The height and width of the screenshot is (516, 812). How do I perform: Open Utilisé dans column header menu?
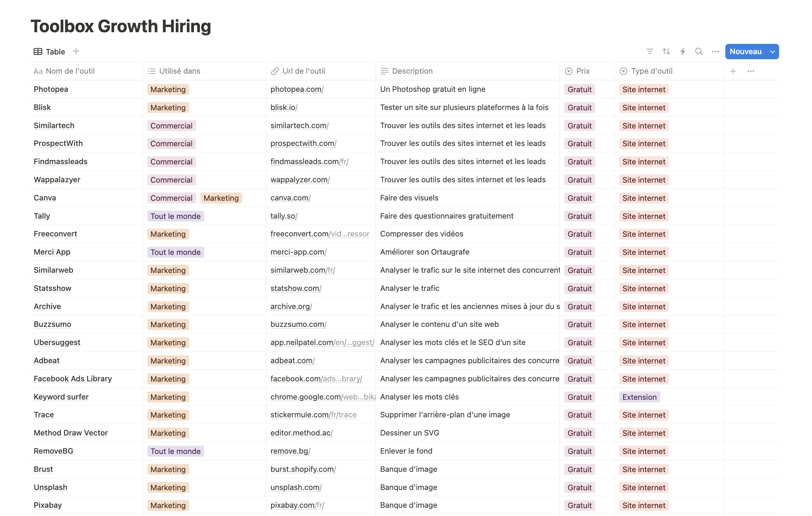click(179, 71)
